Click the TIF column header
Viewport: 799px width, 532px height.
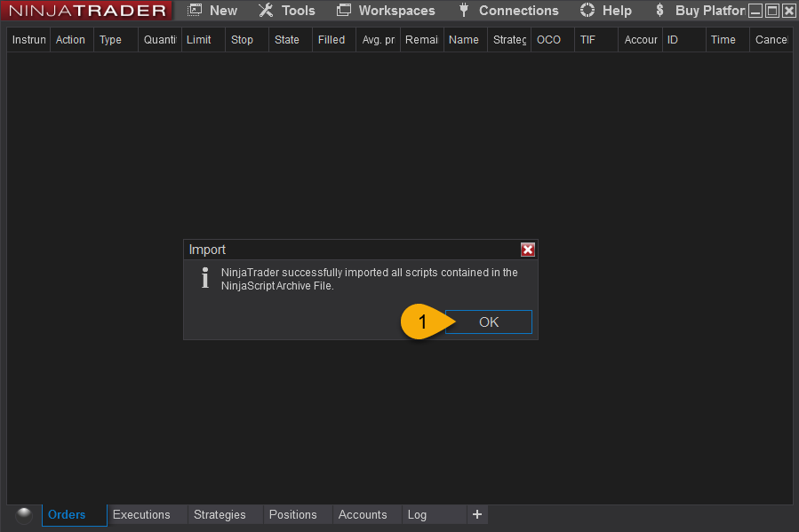tap(596, 40)
